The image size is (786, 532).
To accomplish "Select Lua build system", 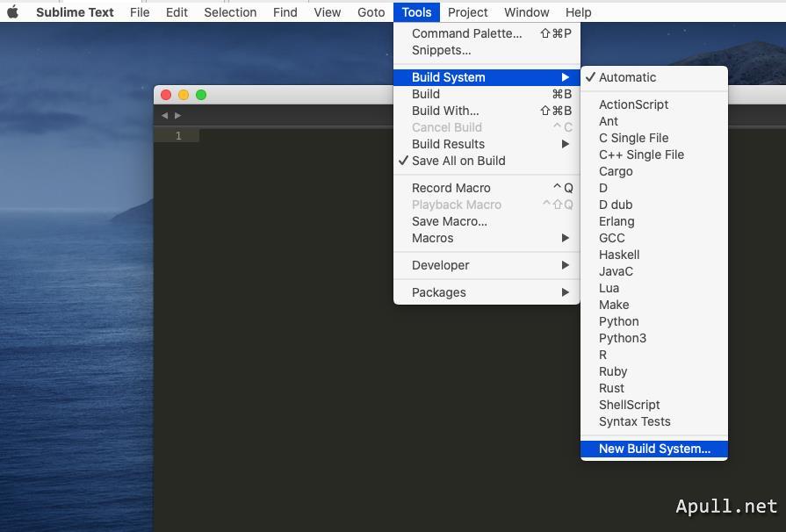I will (x=654, y=288).
